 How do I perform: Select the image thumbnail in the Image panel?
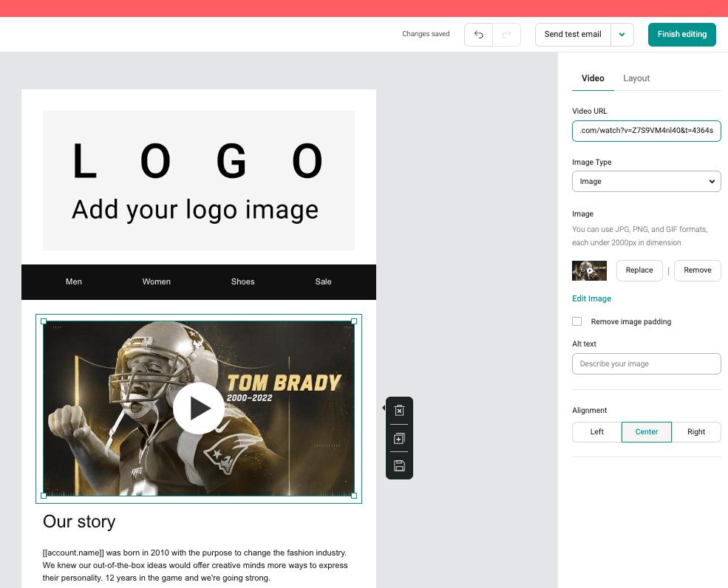click(589, 270)
